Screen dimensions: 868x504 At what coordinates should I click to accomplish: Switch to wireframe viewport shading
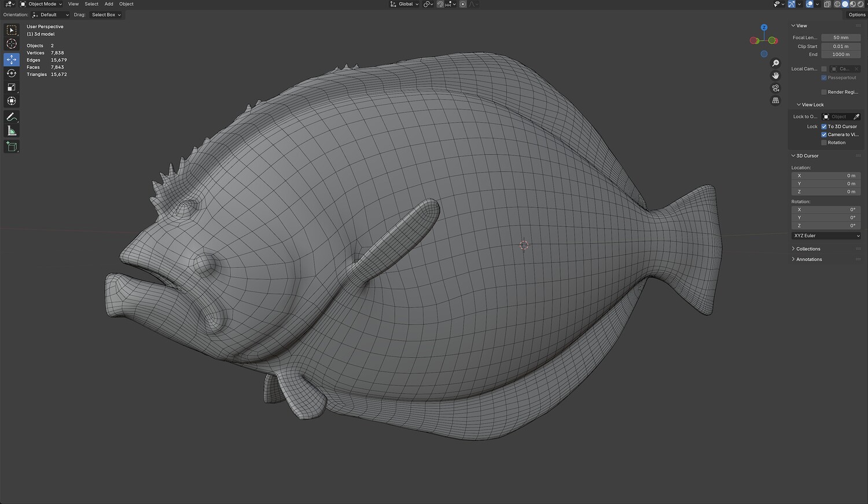[x=837, y=4]
